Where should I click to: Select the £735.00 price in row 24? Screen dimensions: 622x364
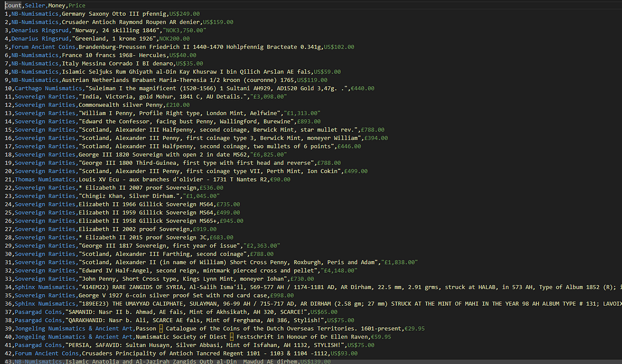point(228,205)
